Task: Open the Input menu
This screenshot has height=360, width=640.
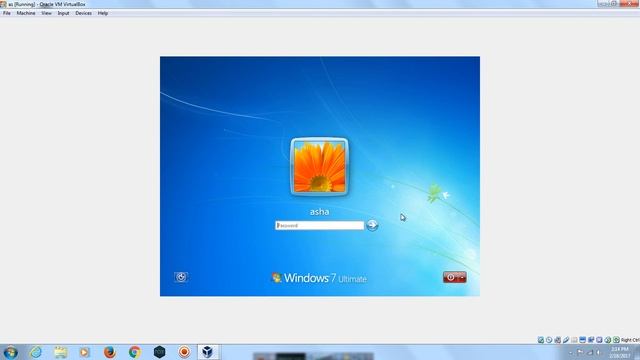Action: [x=63, y=13]
